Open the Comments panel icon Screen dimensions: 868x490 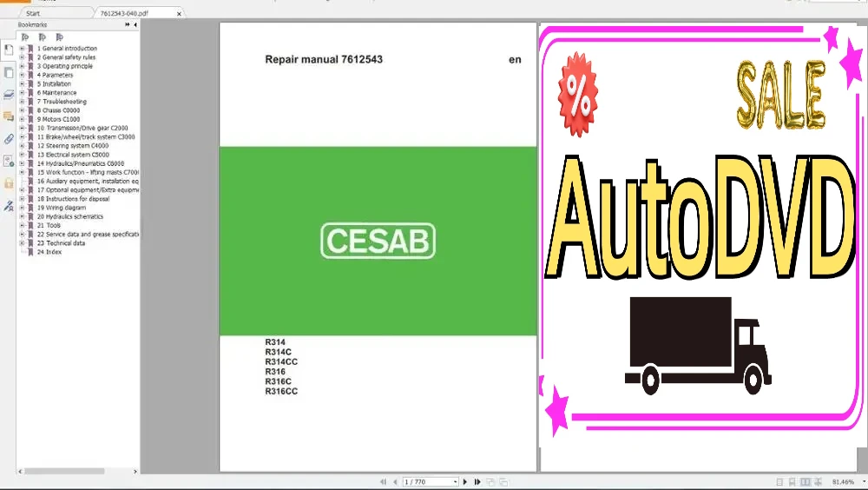coord(9,116)
